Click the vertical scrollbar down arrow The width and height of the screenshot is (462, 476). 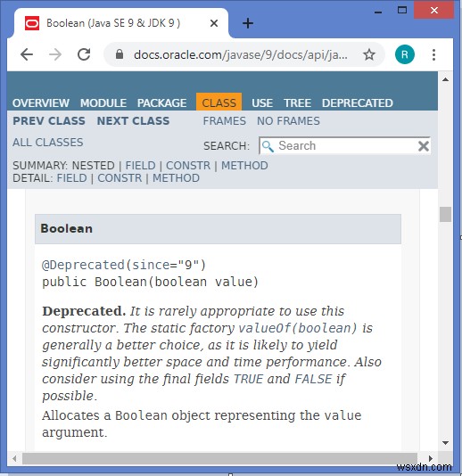[446, 443]
